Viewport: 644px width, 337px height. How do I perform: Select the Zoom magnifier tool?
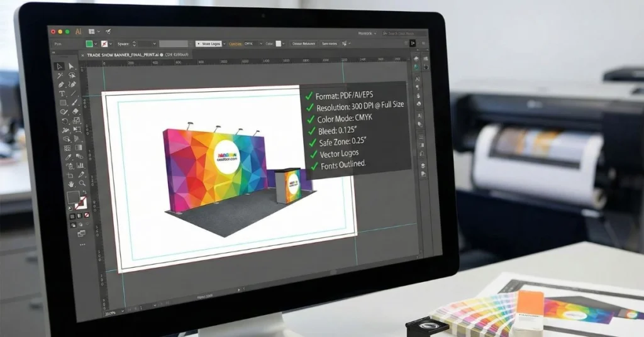tap(82, 184)
